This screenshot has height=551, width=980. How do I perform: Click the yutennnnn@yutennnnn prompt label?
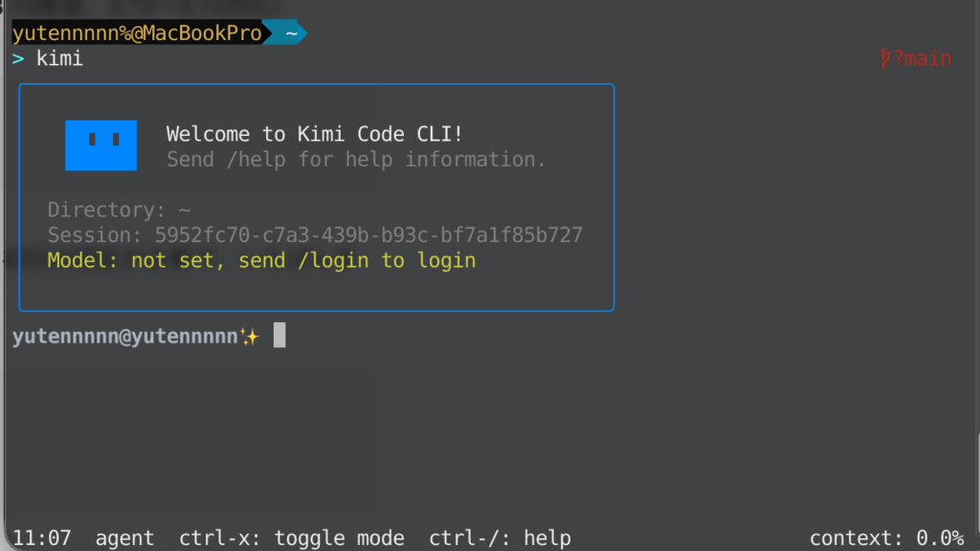[124, 337]
